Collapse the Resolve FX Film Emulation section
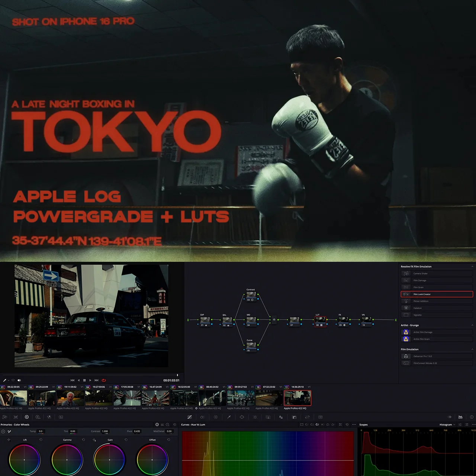 [472, 267]
